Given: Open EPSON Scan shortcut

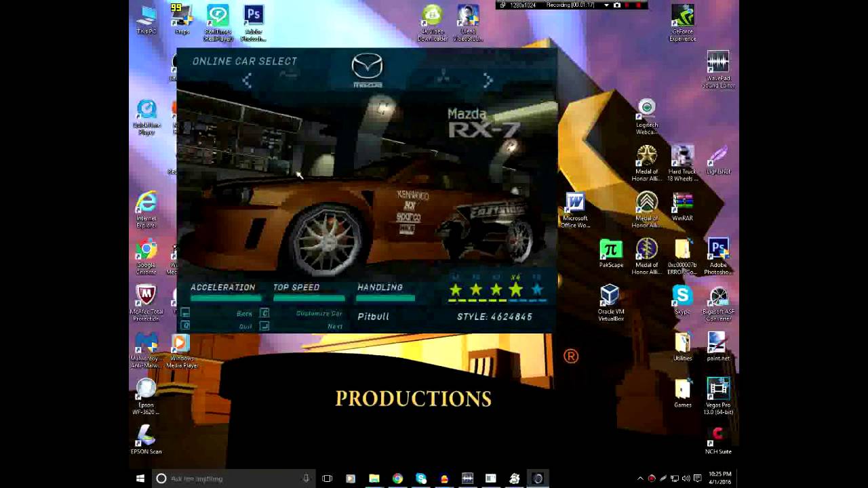Looking at the screenshot, I should coord(146,440).
